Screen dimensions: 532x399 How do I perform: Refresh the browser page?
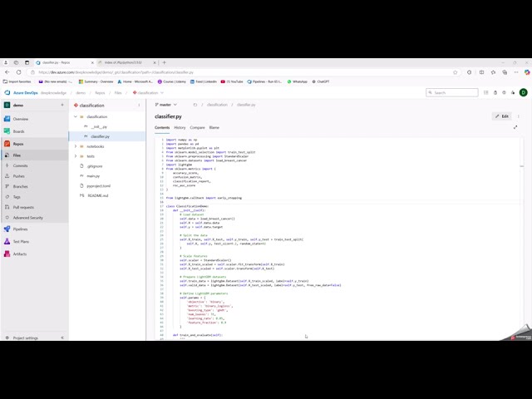pos(18,72)
